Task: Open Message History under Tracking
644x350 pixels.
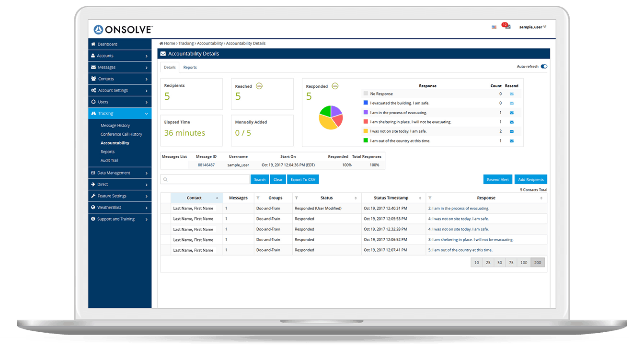Action: [x=115, y=126]
